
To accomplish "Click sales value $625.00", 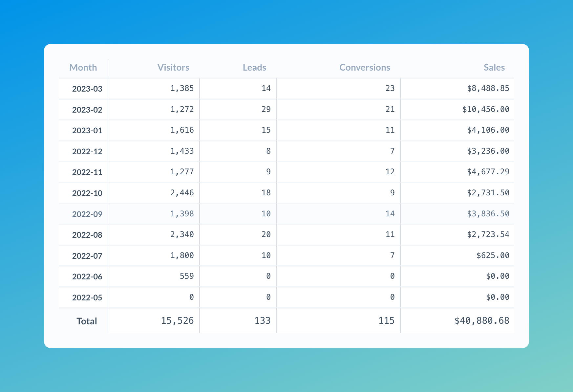I will 493,255.
